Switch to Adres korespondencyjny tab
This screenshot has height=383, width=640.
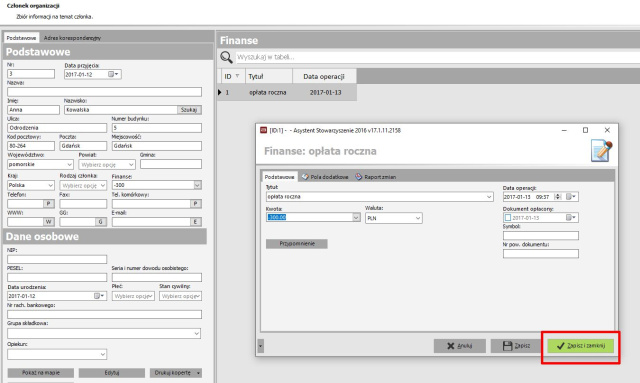tap(72, 38)
